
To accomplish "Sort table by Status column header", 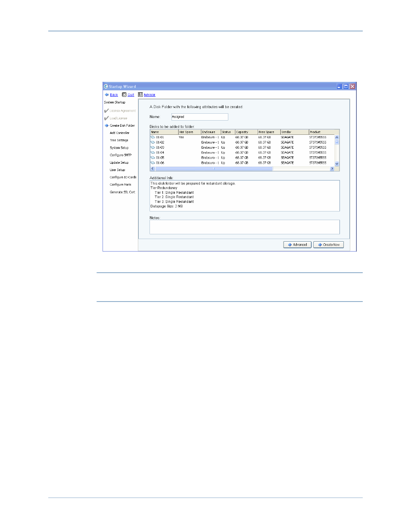I will pyautogui.click(x=228, y=132).
